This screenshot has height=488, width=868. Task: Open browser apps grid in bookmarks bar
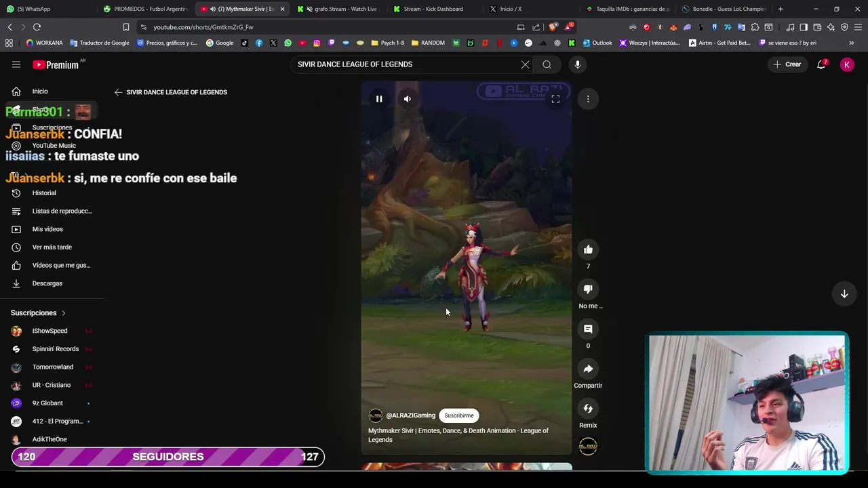point(9,43)
